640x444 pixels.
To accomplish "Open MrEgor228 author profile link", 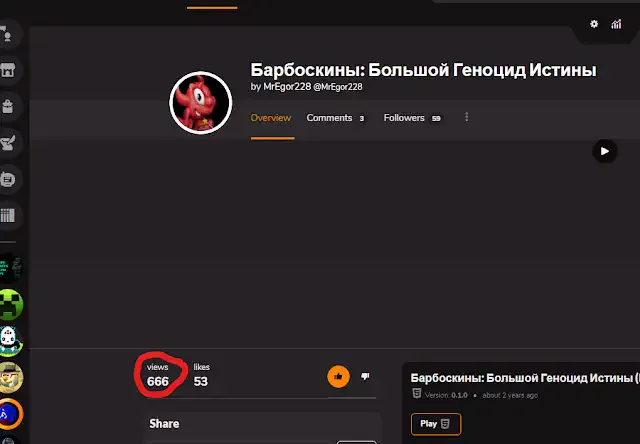I will pos(287,87).
